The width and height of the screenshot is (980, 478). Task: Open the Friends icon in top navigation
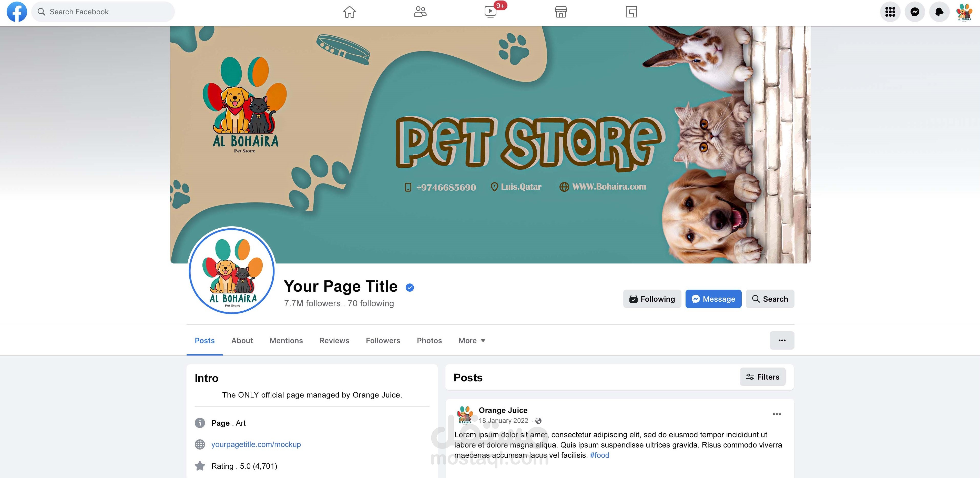[x=420, y=12]
